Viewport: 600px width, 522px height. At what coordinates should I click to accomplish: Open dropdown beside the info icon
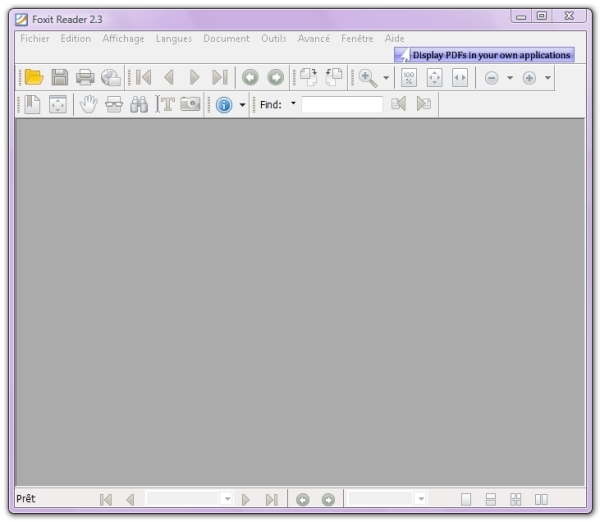[x=242, y=104]
